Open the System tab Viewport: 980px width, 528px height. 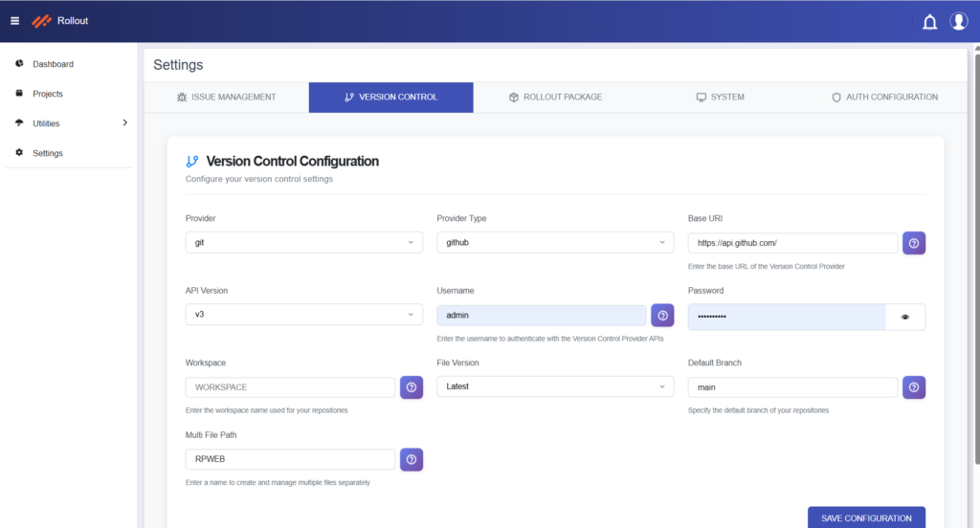tap(720, 98)
